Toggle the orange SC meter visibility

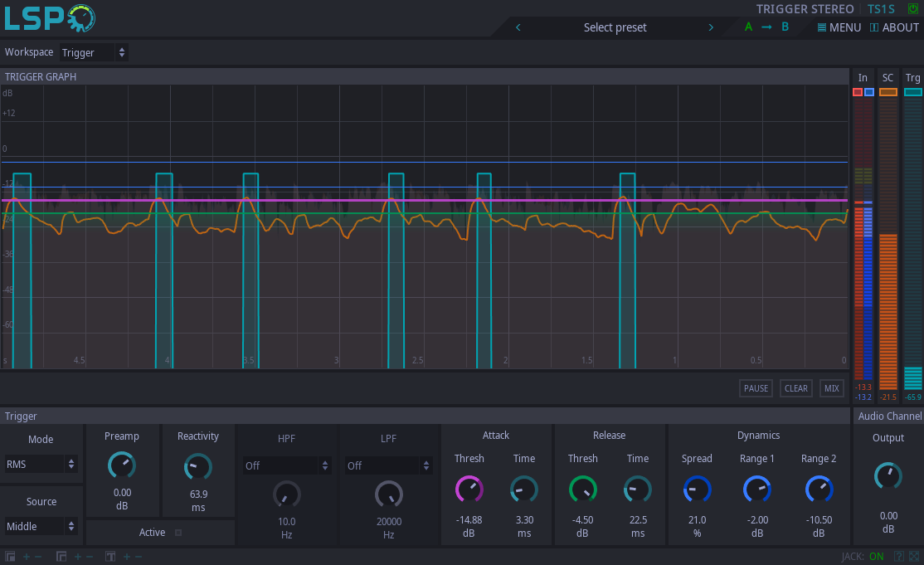click(888, 92)
